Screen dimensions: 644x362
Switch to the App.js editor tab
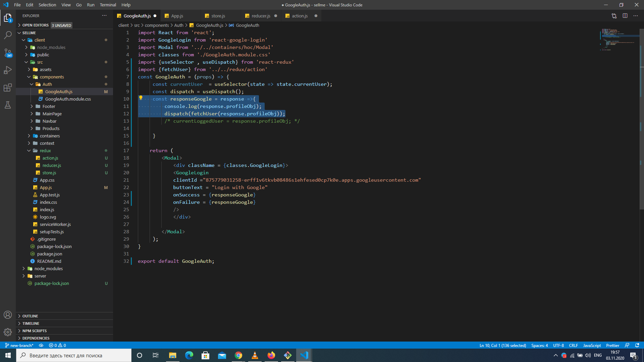click(177, 16)
